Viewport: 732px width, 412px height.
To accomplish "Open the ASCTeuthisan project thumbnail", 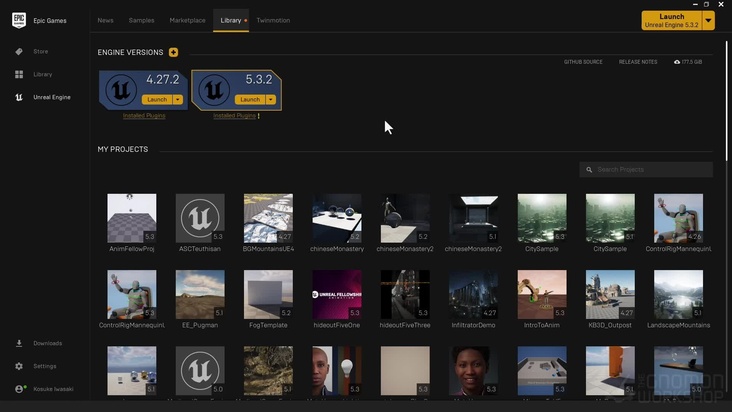I will coord(200,218).
